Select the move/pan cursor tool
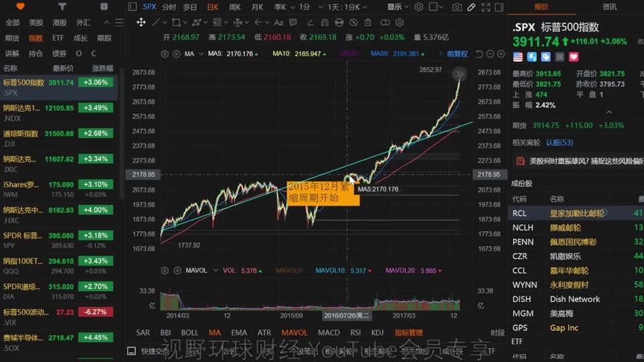This screenshot has width=644, height=362. [x=141, y=22]
